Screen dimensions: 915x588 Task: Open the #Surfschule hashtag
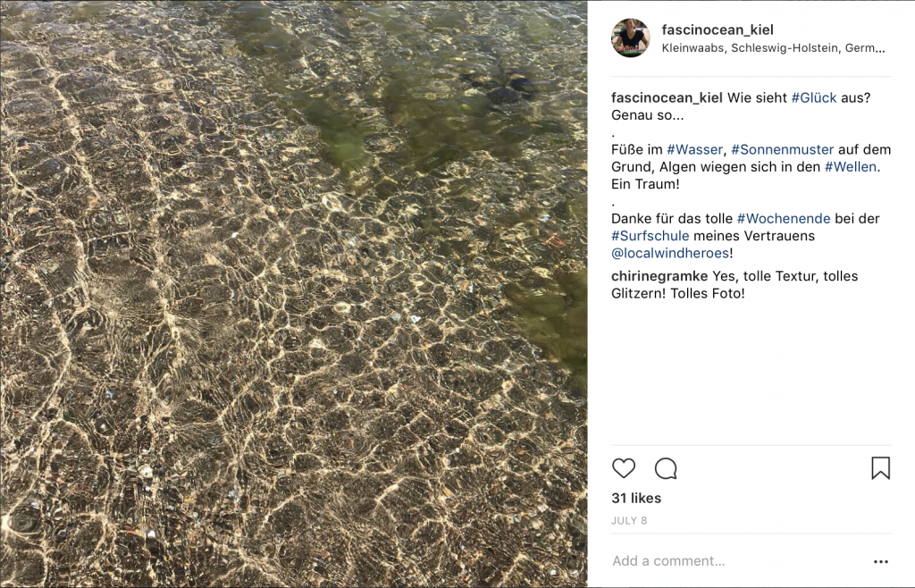[651, 236]
